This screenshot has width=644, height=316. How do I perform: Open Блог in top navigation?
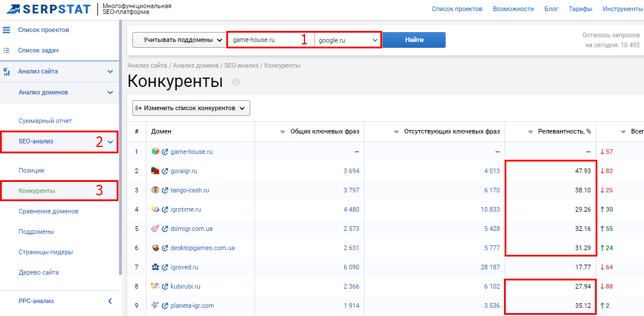[x=551, y=9]
